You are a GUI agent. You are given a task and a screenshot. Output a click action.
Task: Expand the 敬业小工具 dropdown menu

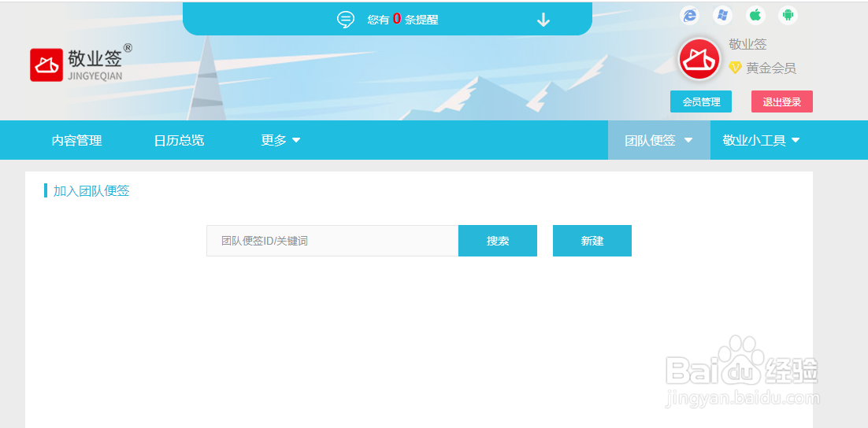pyautogui.click(x=761, y=141)
